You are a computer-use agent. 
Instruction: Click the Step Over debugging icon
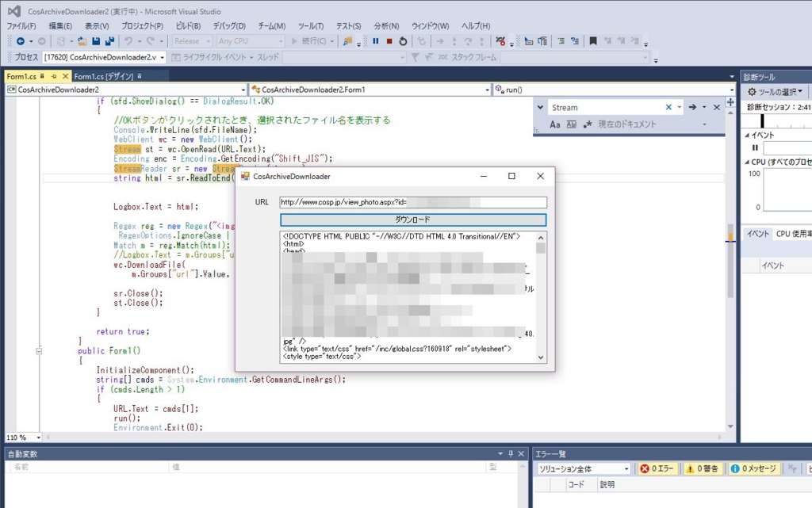pos(468,41)
